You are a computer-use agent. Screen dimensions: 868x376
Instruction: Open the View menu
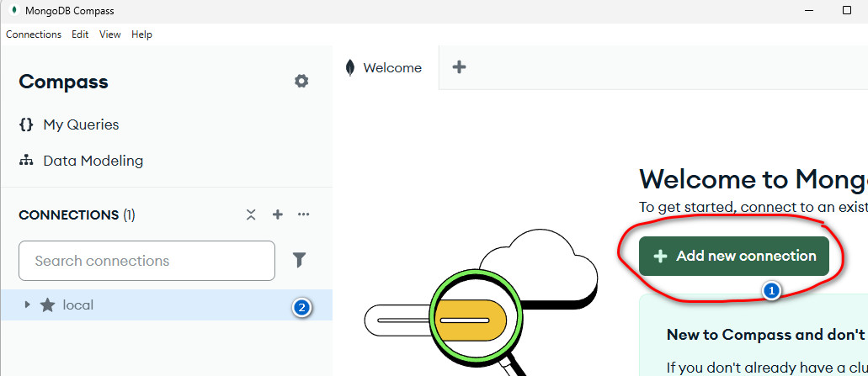[110, 34]
